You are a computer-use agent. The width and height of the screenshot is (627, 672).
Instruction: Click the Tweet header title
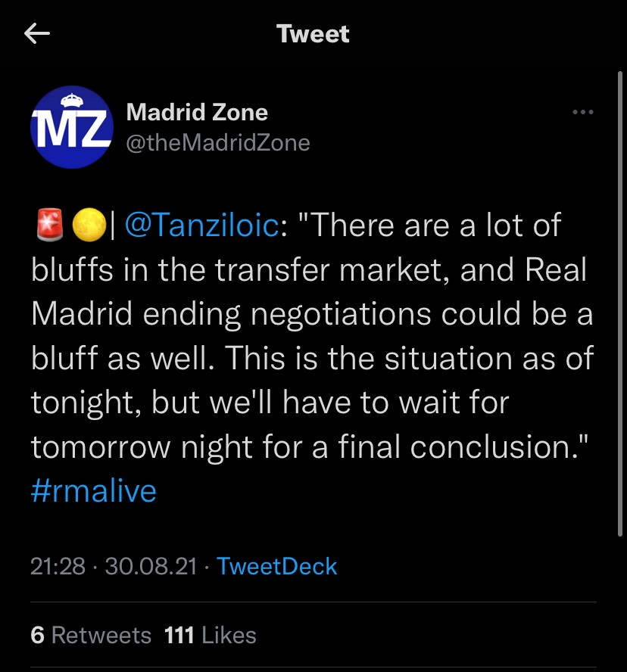point(313,33)
